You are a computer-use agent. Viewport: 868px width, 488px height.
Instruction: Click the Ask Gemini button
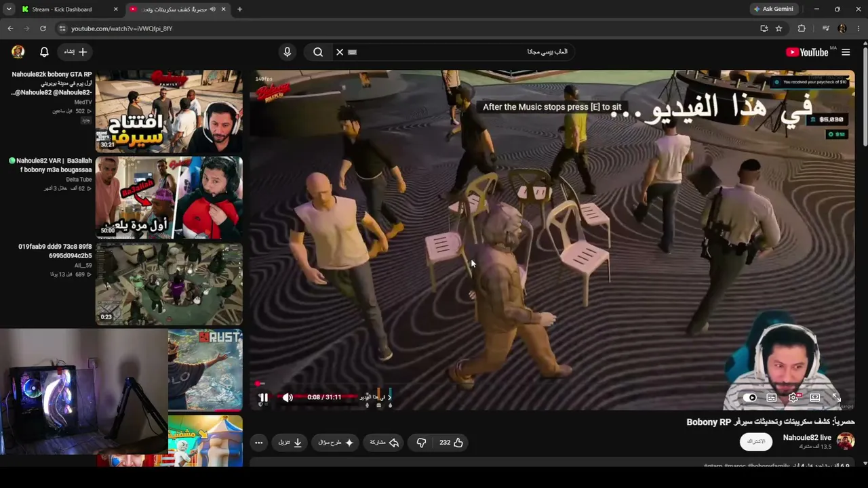pos(773,9)
